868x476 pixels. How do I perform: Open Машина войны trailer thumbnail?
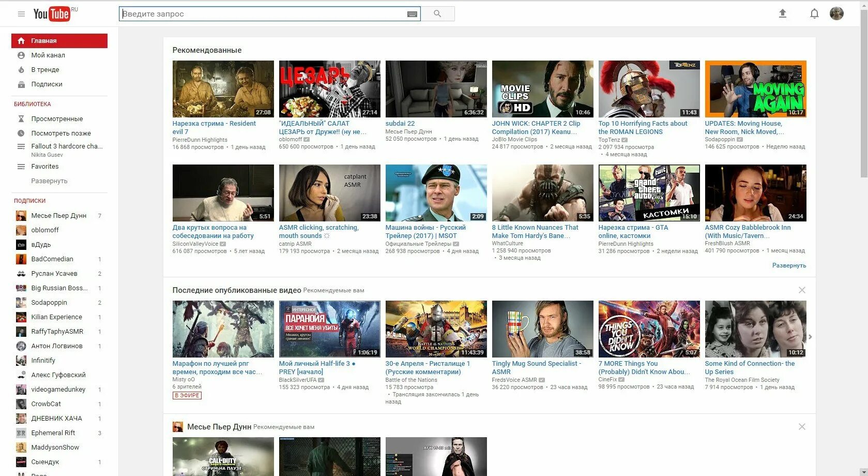coord(436,193)
